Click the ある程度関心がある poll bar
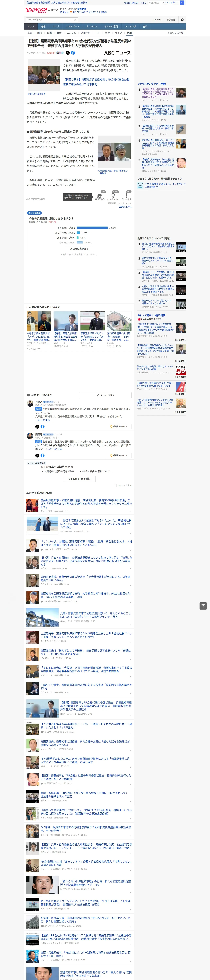210x980 pixels. [x=79, y=233]
